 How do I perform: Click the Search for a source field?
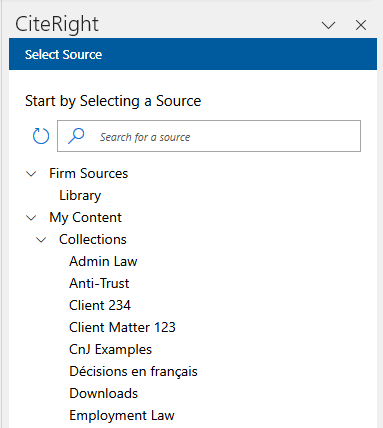tap(209, 136)
